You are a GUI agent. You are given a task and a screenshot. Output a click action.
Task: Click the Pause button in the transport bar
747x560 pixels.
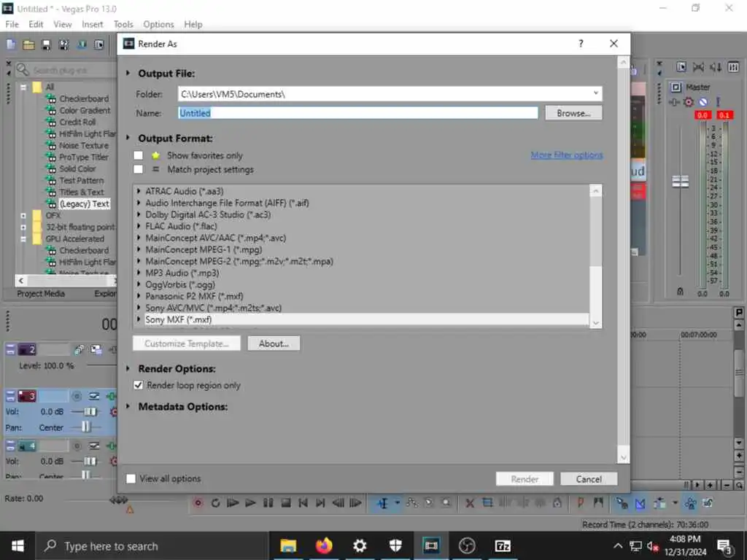click(x=268, y=503)
